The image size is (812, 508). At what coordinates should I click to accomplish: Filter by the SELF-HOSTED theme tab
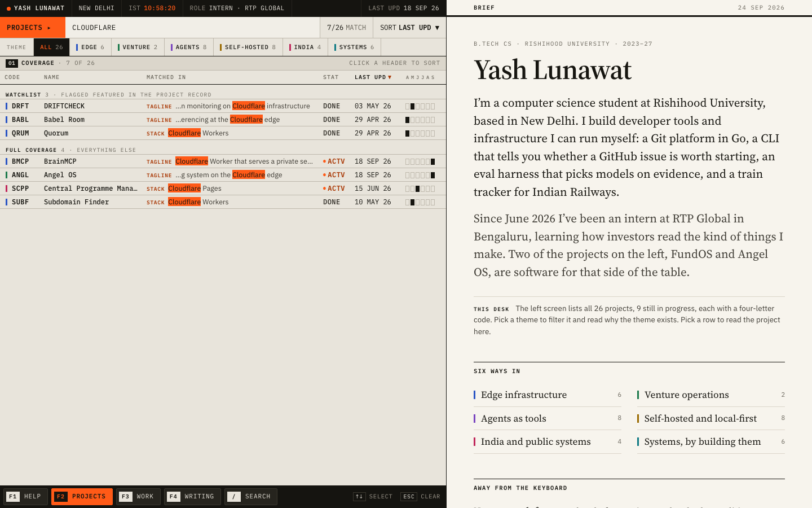(248, 47)
